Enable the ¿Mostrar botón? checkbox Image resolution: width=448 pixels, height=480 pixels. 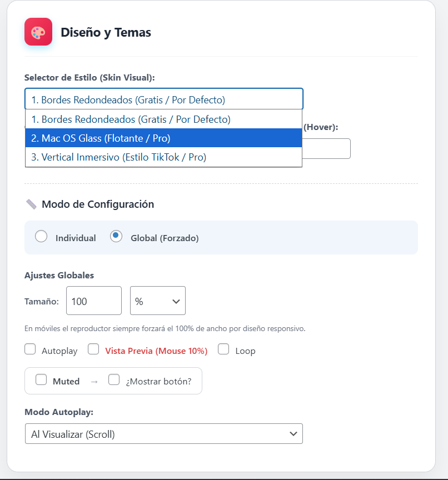coord(114,380)
